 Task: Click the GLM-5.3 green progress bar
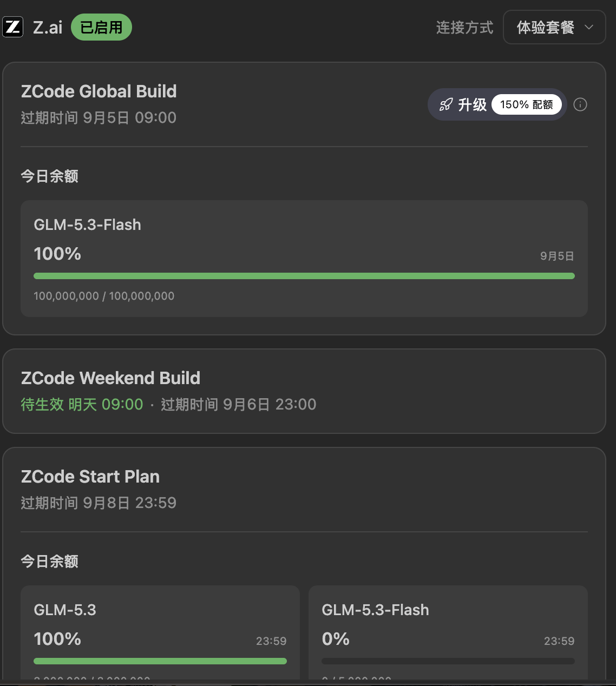[160, 661]
